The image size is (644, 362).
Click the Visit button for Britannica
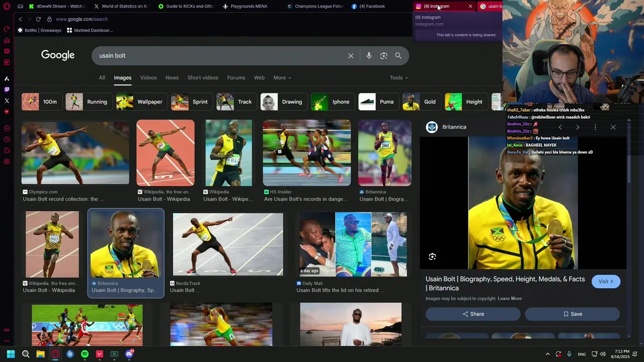click(606, 282)
